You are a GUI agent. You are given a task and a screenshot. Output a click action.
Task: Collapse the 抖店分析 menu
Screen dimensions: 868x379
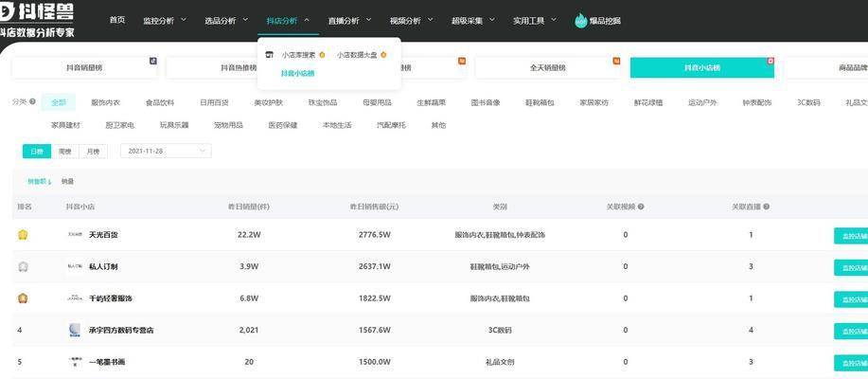tap(288, 21)
